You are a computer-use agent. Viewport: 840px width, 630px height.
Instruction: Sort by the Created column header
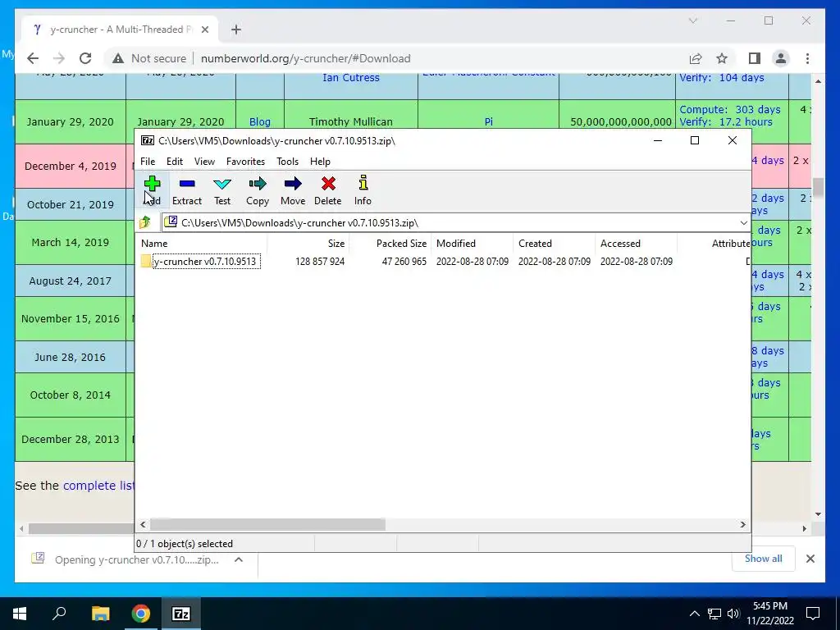coord(554,243)
